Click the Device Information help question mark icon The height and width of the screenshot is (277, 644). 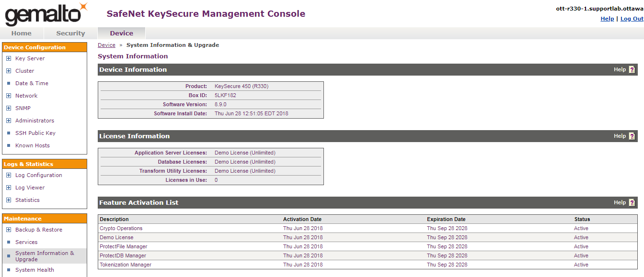tap(632, 70)
